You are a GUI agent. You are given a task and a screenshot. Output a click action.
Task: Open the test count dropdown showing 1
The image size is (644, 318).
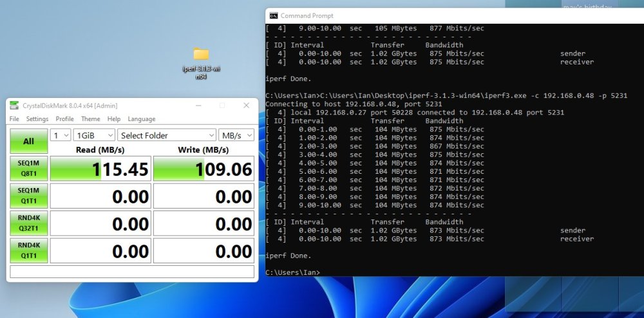[x=61, y=135]
